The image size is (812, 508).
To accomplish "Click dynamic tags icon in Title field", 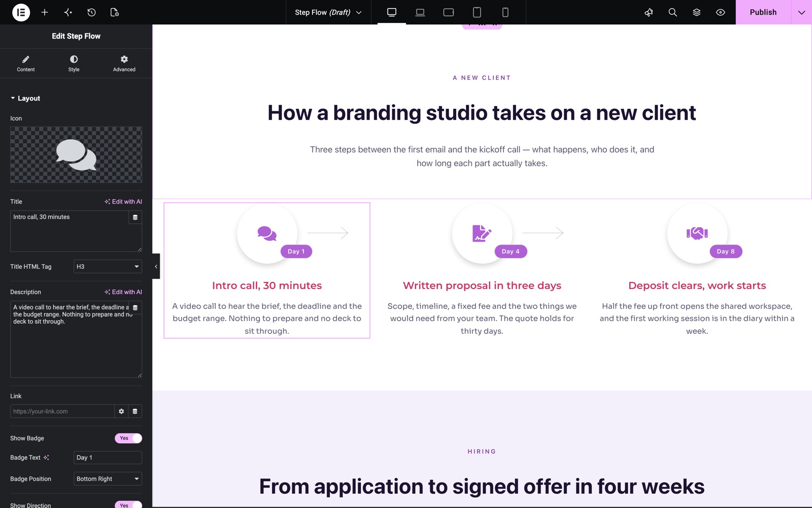I will (135, 217).
